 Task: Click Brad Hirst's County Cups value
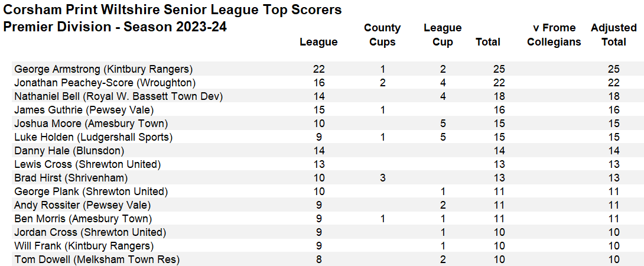tap(382, 178)
